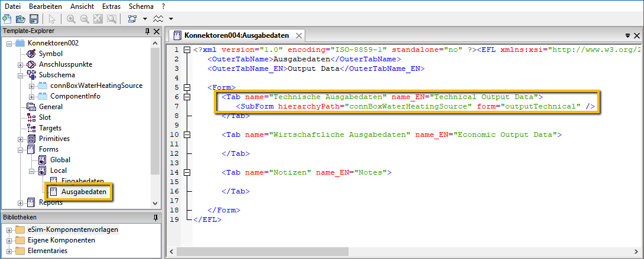Select the Symbol tree item

coord(51,54)
